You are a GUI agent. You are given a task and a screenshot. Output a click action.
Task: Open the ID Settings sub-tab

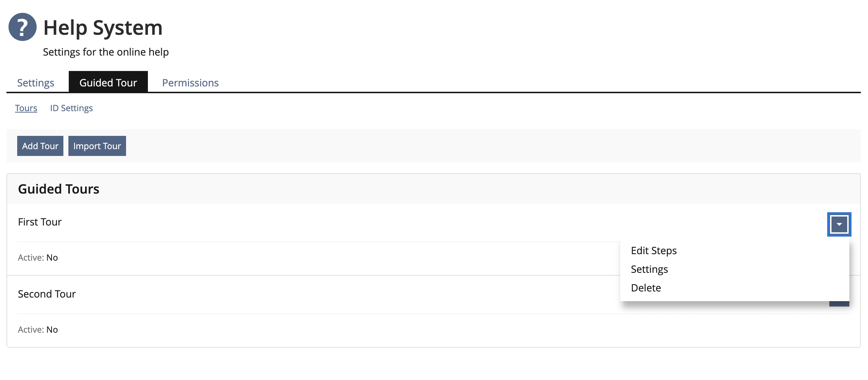tap(71, 108)
